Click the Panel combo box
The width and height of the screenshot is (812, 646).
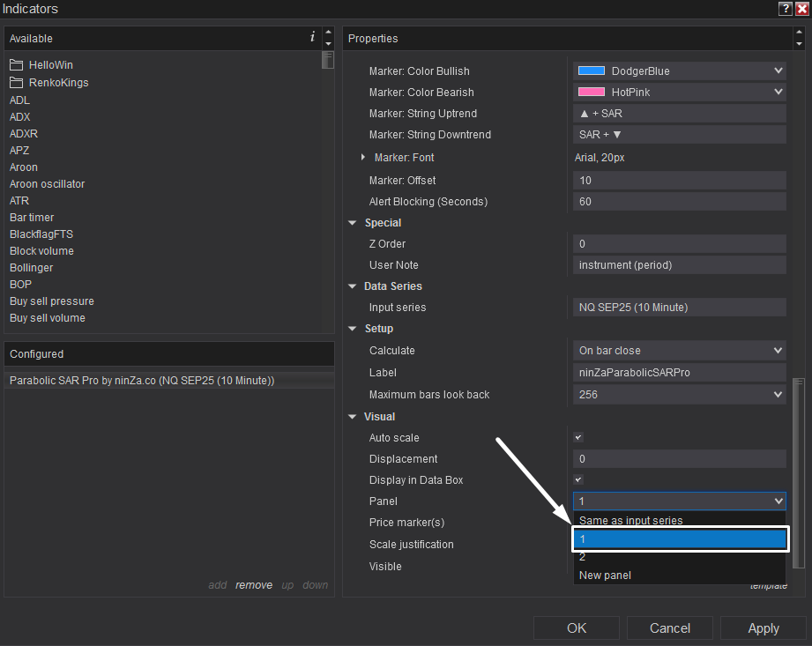(x=680, y=501)
